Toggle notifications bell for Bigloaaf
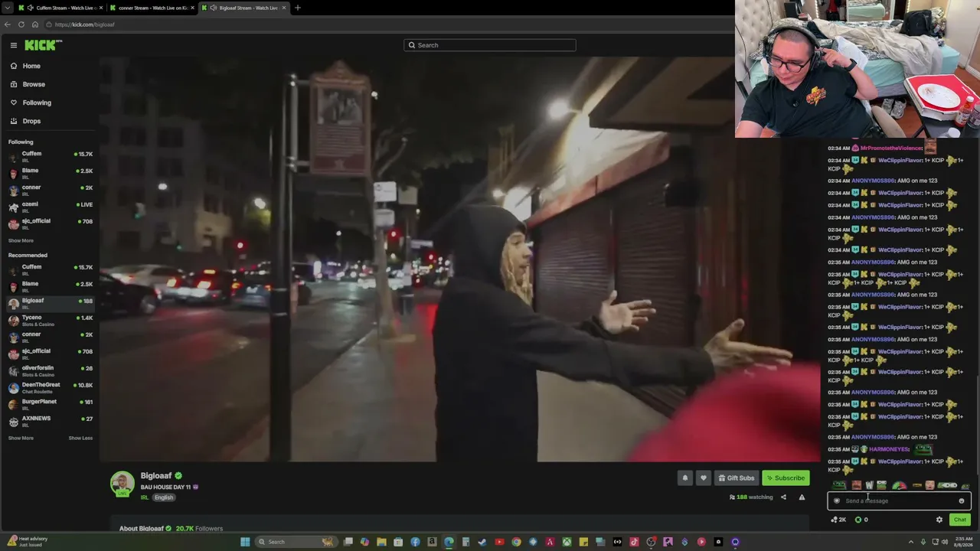 (685, 478)
